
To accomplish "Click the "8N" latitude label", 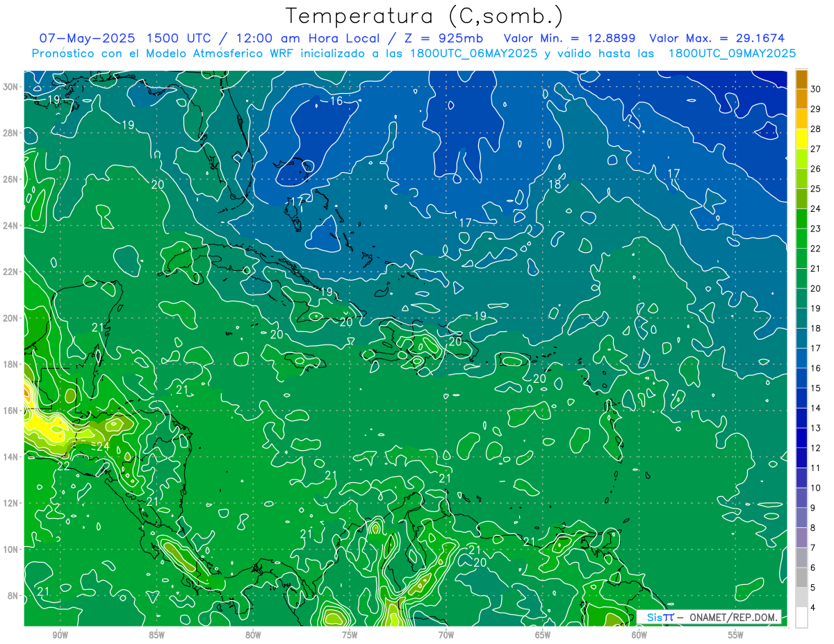I will [13, 595].
